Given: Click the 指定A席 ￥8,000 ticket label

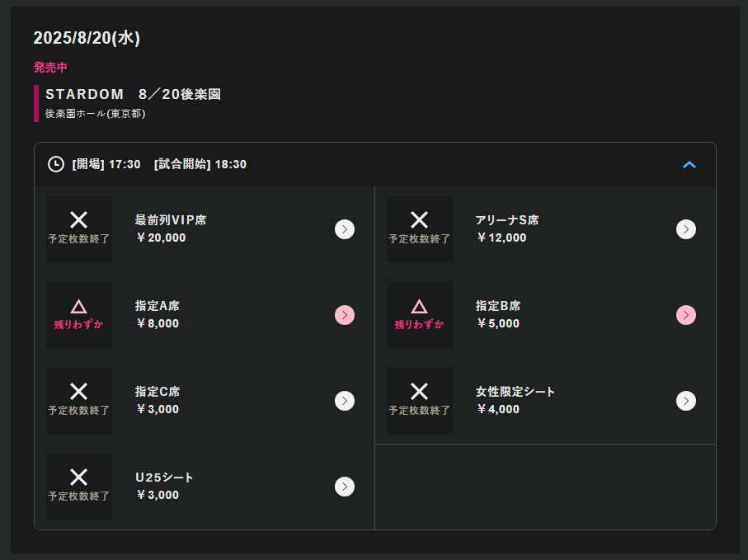Looking at the screenshot, I should tap(158, 315).
